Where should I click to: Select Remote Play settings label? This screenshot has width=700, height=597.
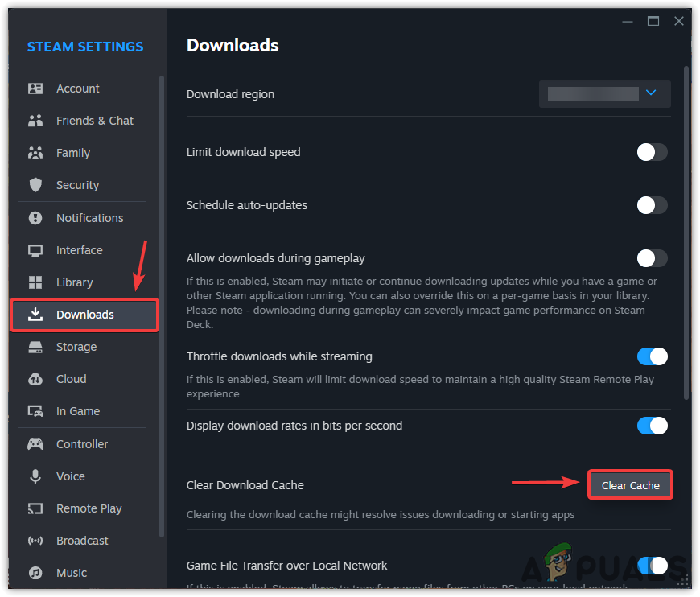(89, 508)
